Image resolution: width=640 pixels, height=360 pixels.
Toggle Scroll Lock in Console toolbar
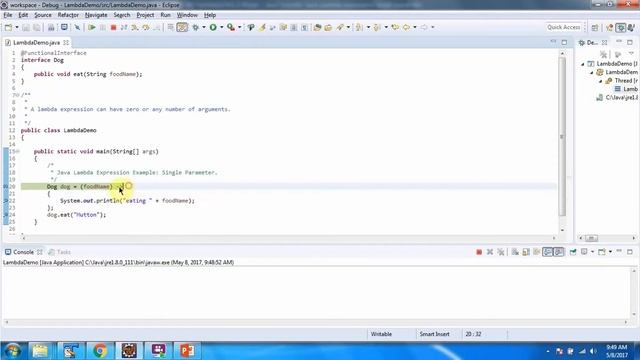(x=526, y=252)
